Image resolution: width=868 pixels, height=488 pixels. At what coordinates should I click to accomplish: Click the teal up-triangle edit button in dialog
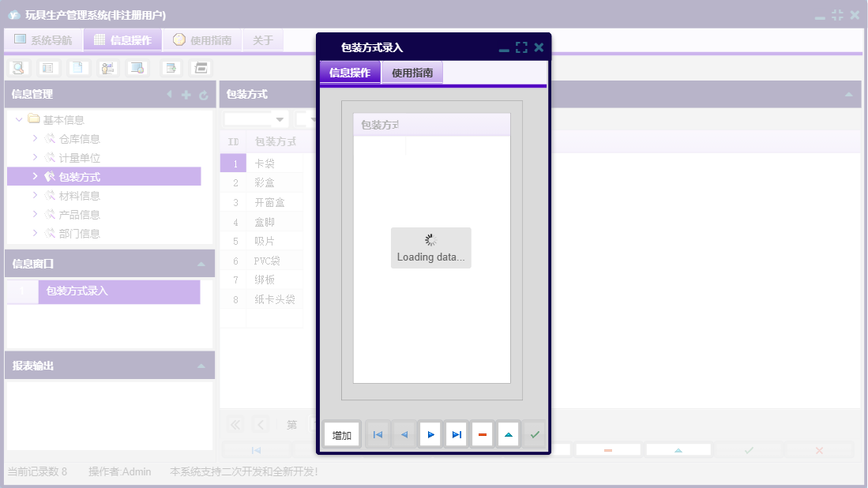[508, 434]
